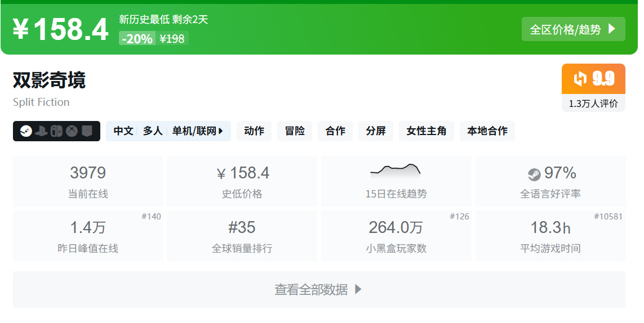Screen dimensions: 644x323
Task: Click the -20% discount badge
Action: [x=137, y=39]
